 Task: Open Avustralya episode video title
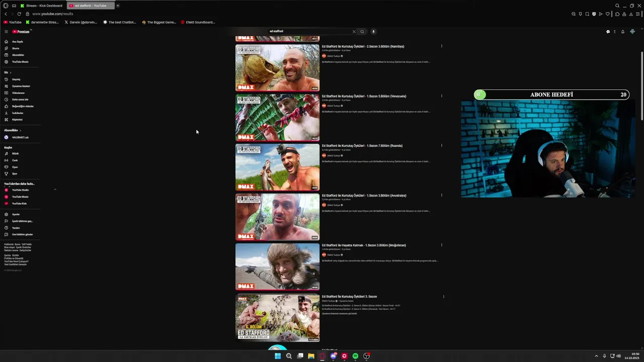click(364, 196)
